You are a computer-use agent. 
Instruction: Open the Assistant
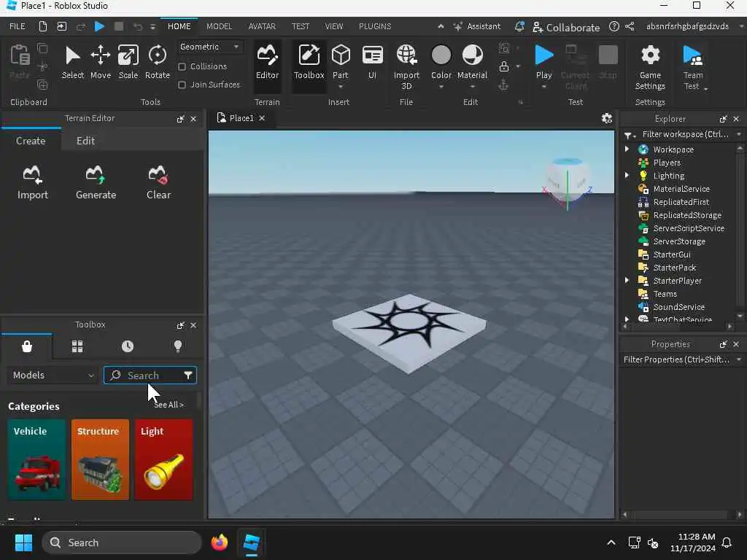point(477,27)
